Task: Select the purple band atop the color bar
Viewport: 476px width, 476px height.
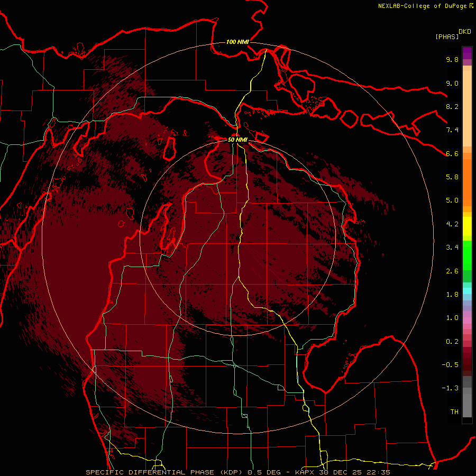Action: 467,53
